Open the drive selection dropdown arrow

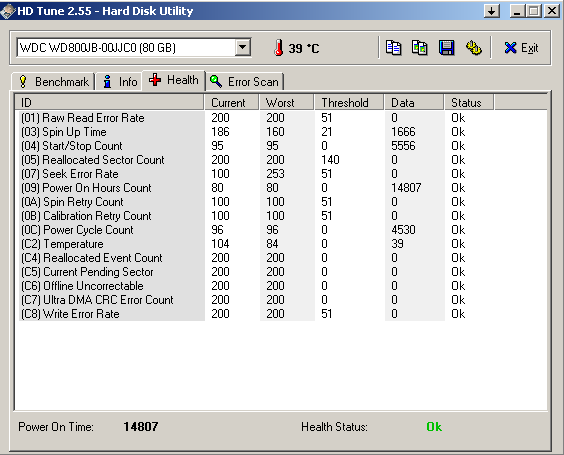click(x=243, y=47)
